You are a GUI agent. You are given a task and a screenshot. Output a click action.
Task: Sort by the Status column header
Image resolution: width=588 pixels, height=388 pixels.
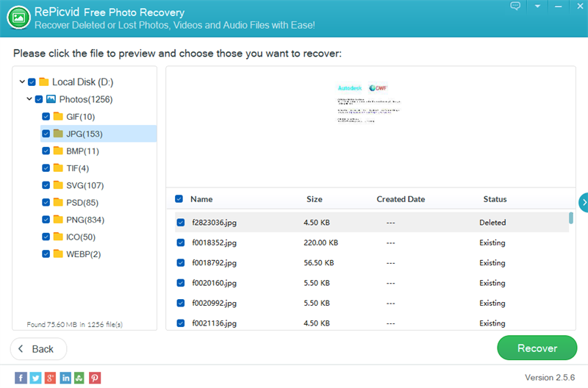(x=495, y=199)
